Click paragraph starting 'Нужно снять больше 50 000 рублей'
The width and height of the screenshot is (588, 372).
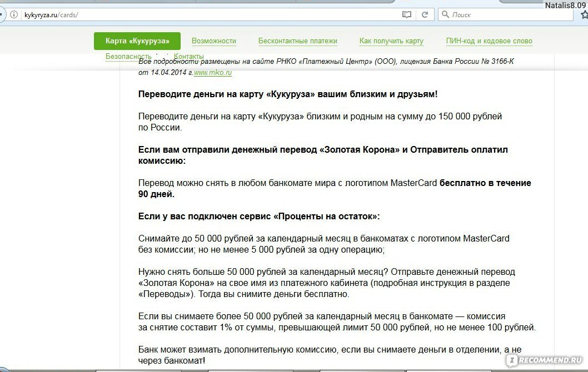click(327, 283)
